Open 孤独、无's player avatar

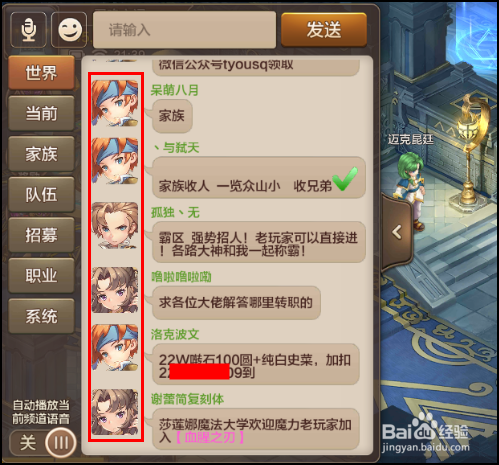[x=115, y=225]
